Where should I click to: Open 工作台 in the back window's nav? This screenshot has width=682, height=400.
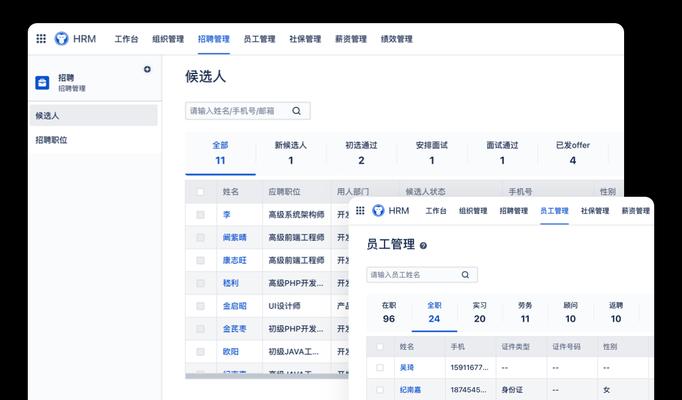click(127, 39)
